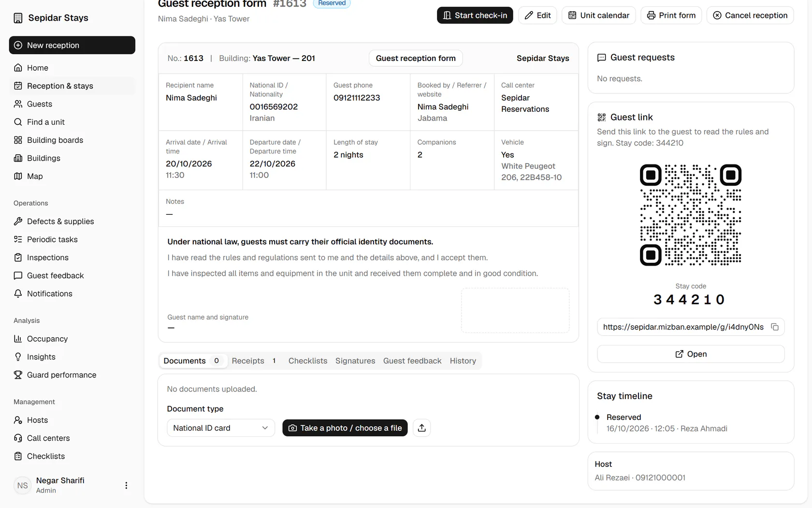Click the empty signature box
812x508 pixels.
tap(515, 311)
